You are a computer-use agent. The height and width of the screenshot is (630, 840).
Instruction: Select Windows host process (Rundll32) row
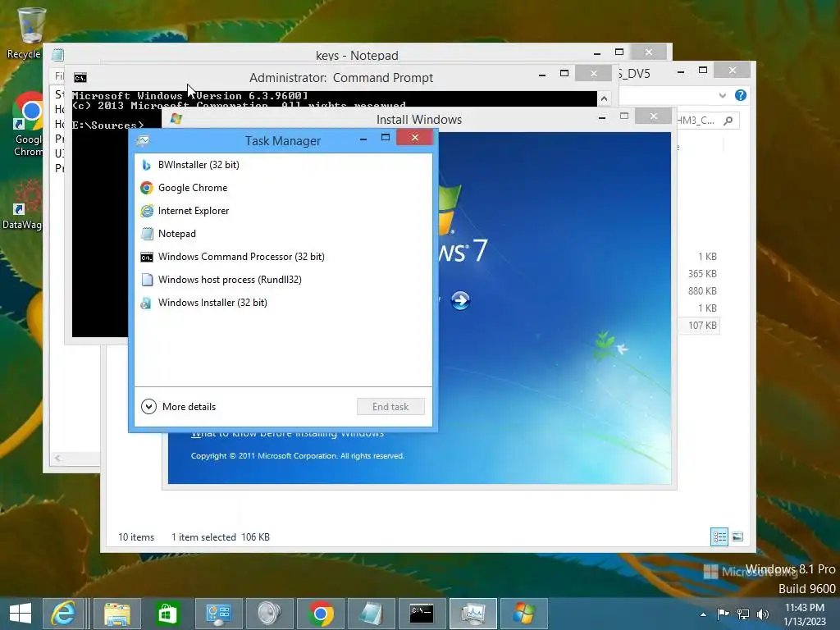(283, 280)
